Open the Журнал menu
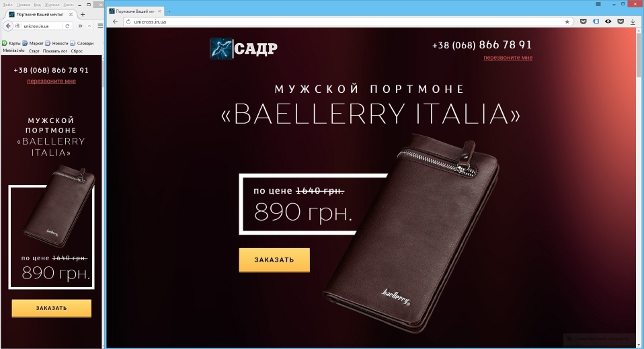The image size is (644, 349). coord(52,5)
